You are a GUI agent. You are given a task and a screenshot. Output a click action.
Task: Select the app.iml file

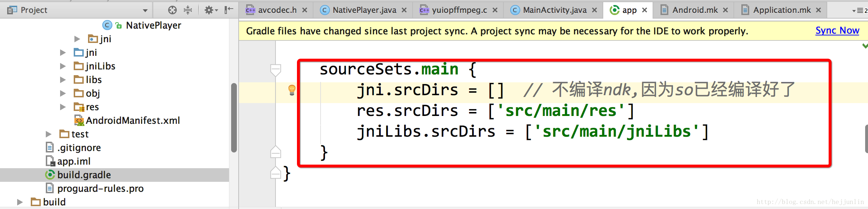point(74,161)
